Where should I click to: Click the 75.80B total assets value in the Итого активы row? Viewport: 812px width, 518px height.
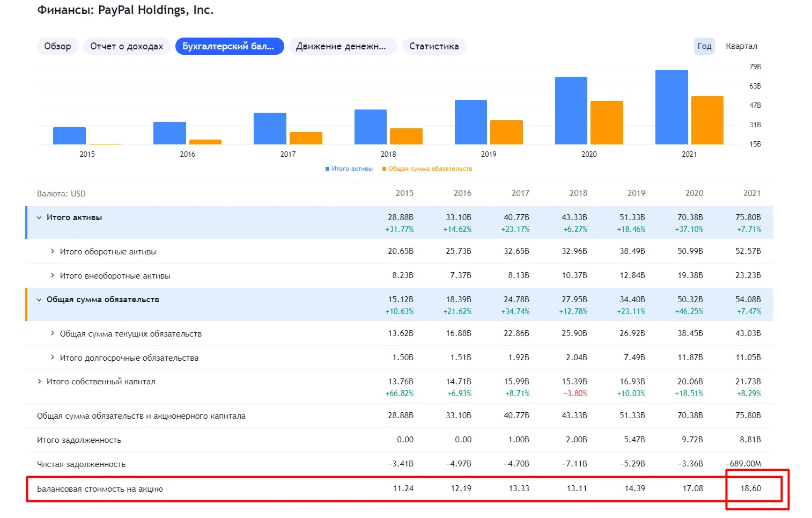tap(748, 217)
